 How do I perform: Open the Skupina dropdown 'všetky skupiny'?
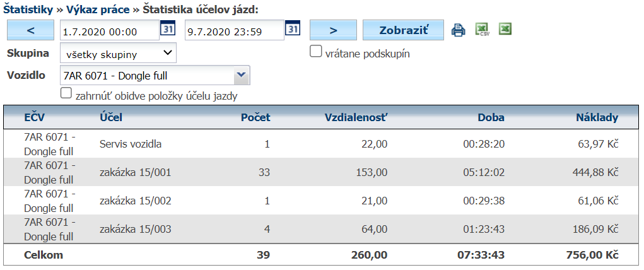pos(118,54)
